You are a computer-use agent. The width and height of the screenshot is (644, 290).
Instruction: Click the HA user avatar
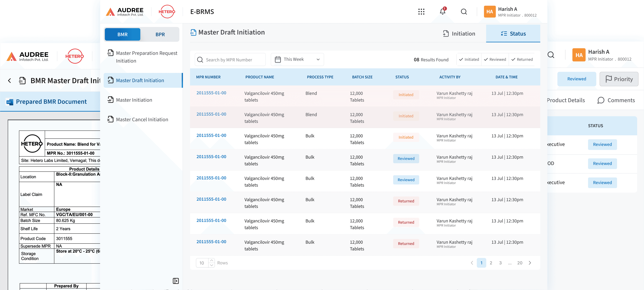pos(489,12)
